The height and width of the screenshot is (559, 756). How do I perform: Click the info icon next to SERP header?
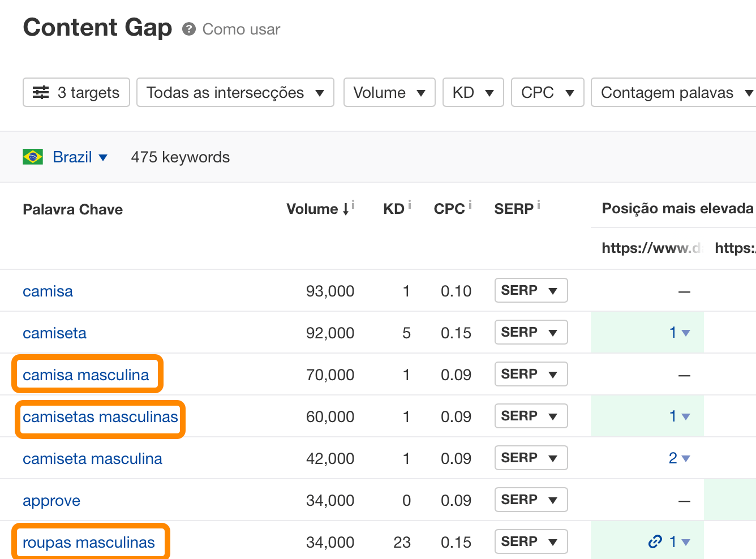(539, 205)
